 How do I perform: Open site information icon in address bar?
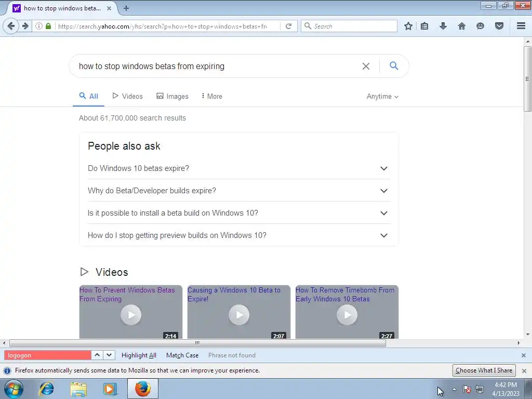tap(39, 26)
